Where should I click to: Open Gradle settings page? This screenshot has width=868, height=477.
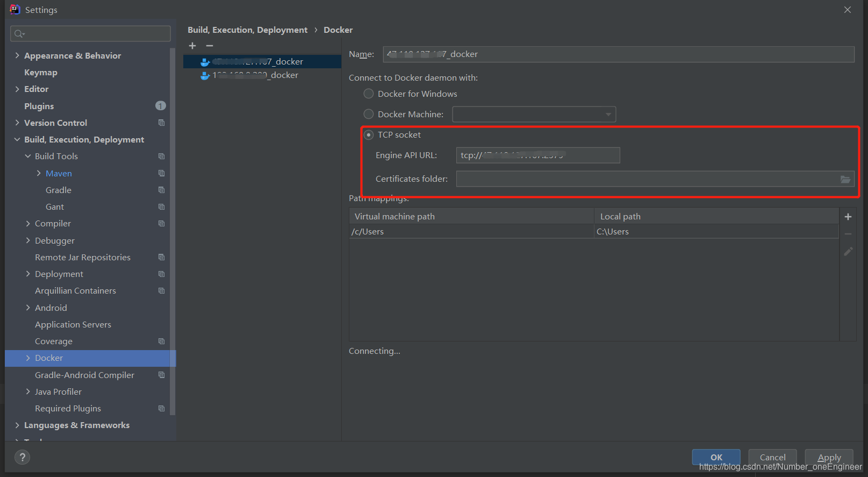click(x=58, y=190)
